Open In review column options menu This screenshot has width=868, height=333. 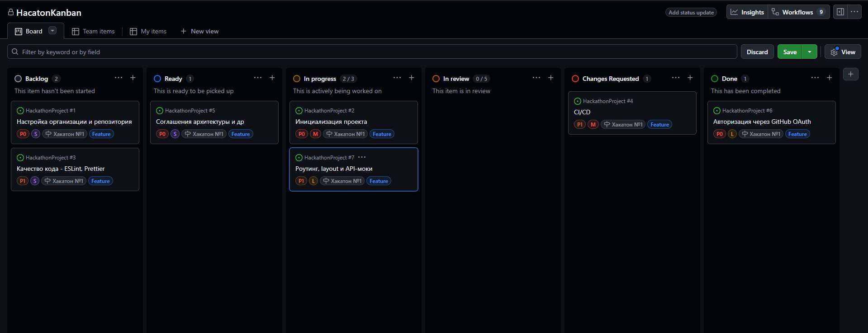coord(536,78)
